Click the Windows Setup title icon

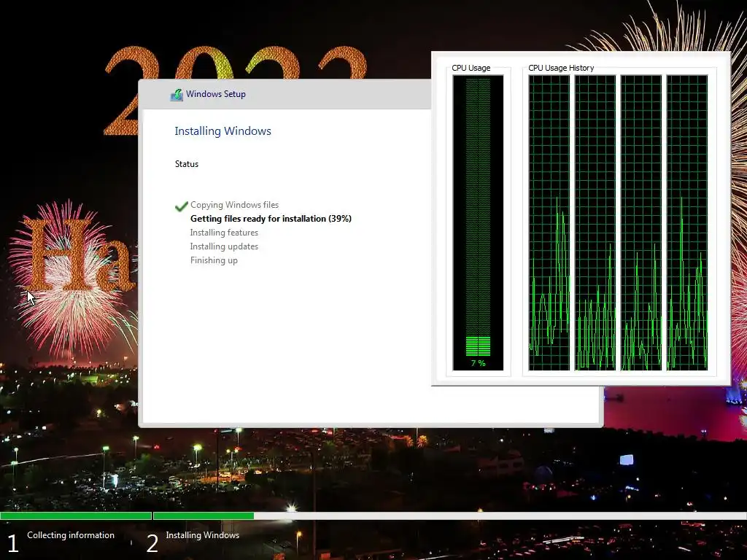[x=177, y=95]
